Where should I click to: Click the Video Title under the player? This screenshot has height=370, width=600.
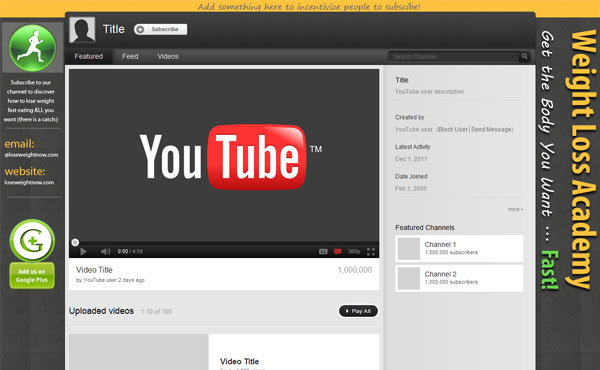94,270
